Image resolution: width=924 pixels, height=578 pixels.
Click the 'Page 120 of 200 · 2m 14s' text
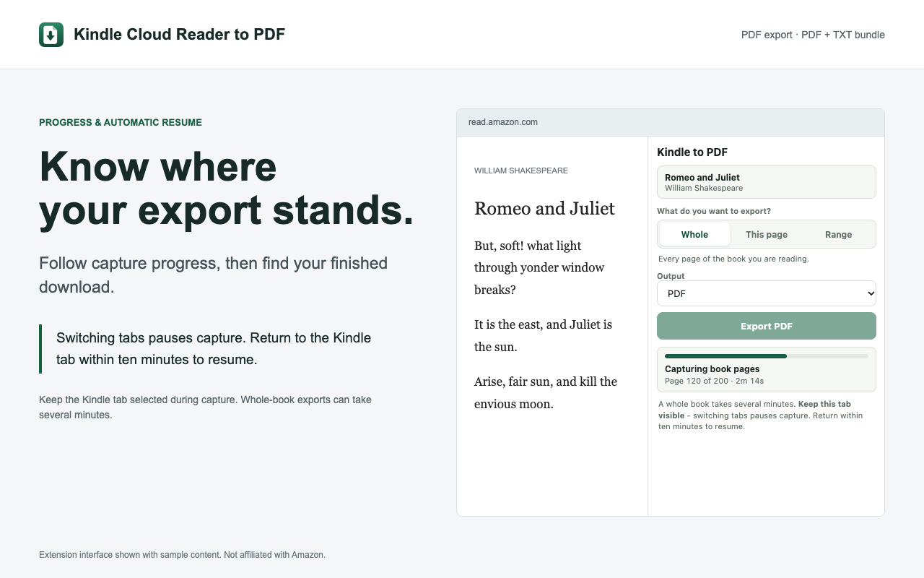coord(715,381)
